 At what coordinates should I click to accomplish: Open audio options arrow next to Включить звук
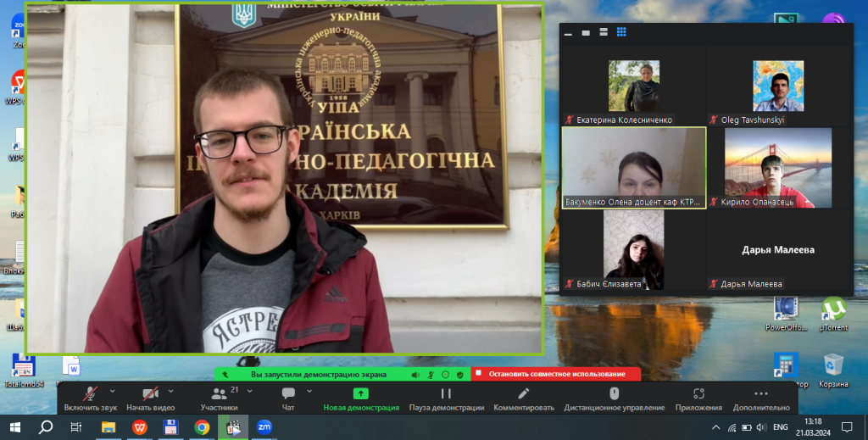(x=113, y=392)
